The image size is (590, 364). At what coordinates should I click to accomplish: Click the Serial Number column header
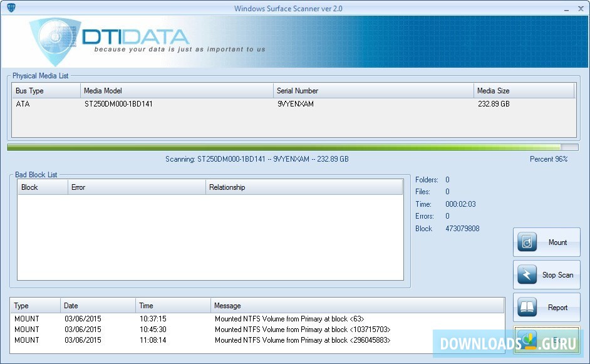point(373,91)
